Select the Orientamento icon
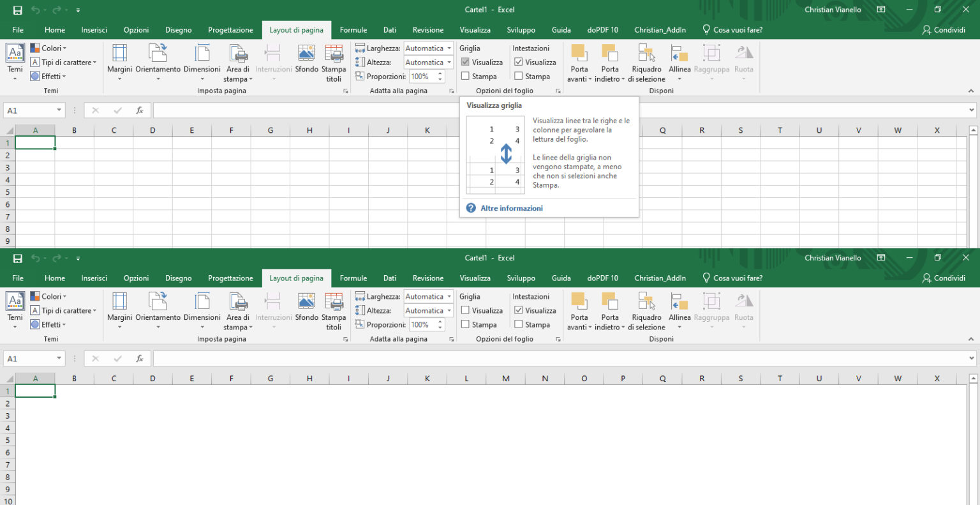 (x=158, y=62)
